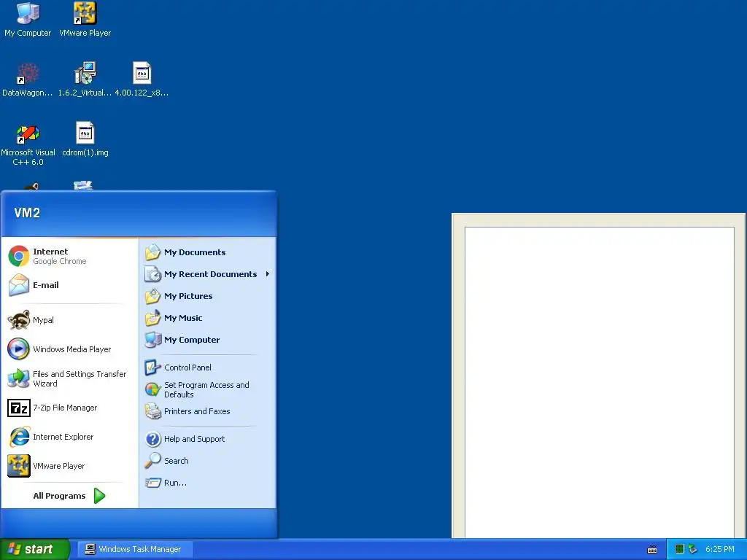Open My Pictures folder from Start menu
Image resolution: width=747 pixels, height=560 pixels.
click(x=207, y=296)
